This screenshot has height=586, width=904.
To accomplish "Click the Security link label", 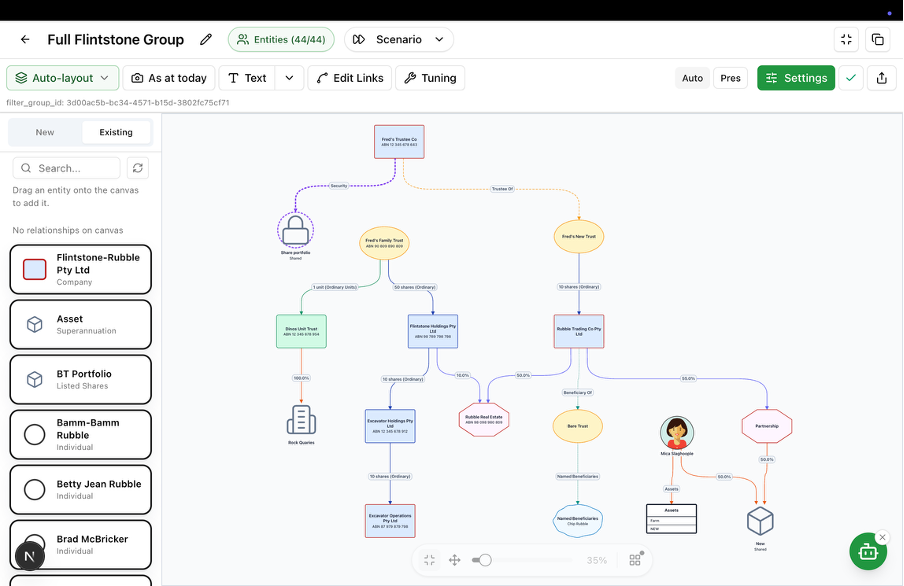I will (x=339, y=186).
